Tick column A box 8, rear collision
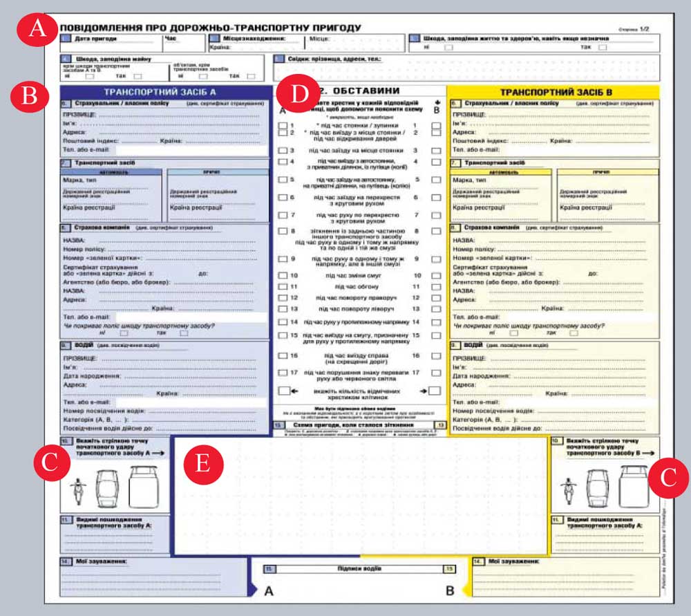This screenshot has height=616, width=691. point(283,231)
